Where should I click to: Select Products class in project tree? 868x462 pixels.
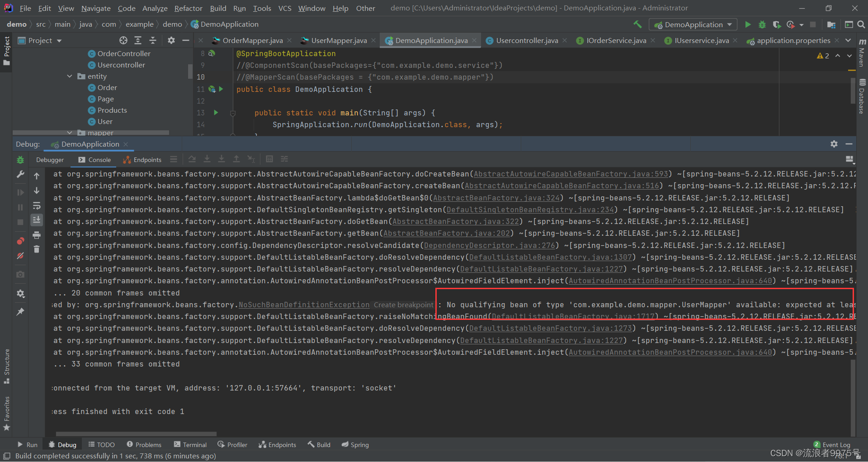pos(112,110)
